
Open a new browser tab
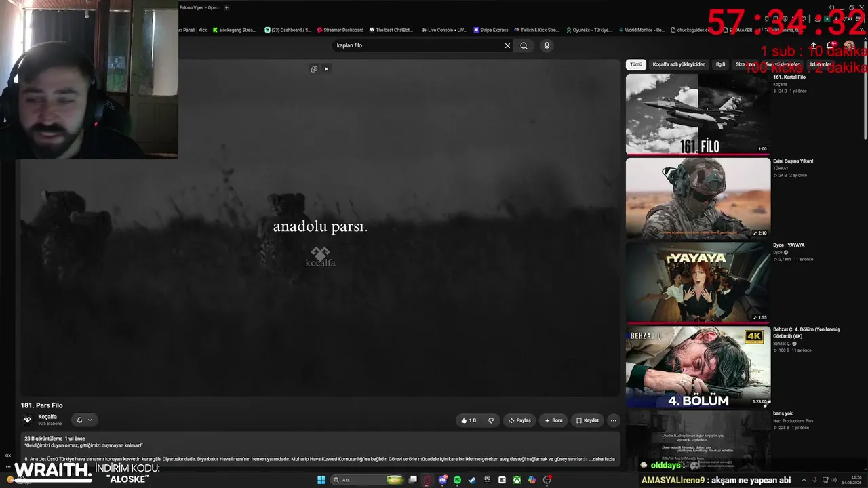(226, 7)
